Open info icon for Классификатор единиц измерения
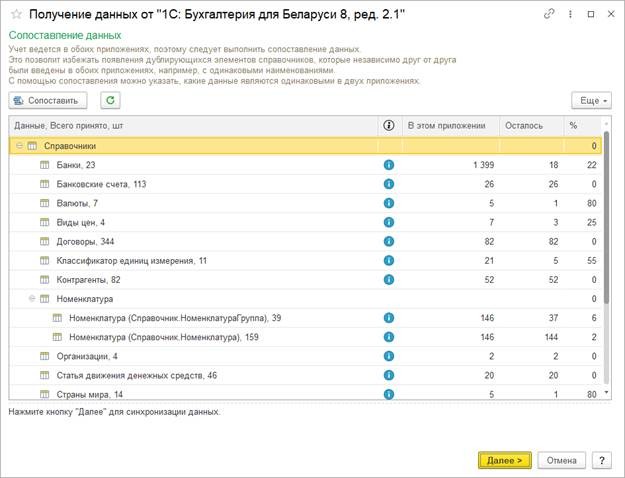Viewport: 625px width, 478px height. 389,260
